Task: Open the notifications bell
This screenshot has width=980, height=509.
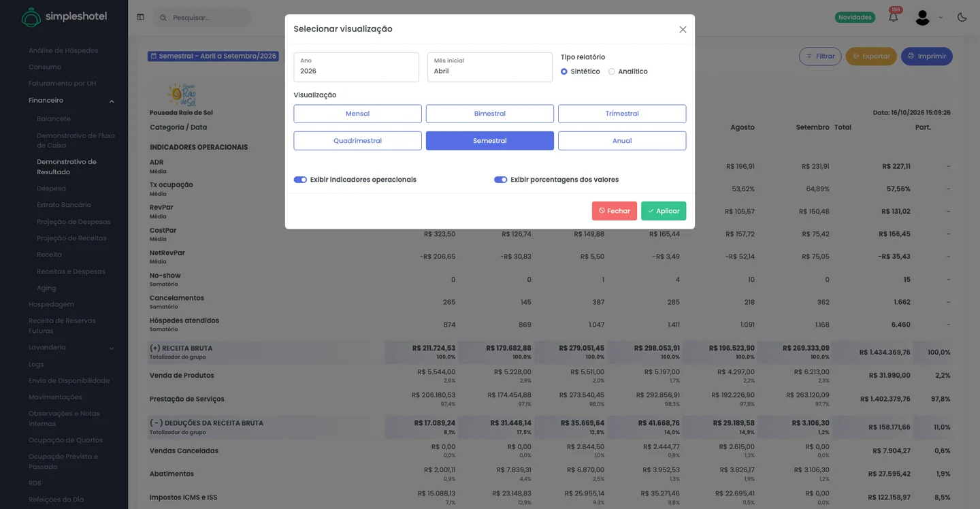Action: point(893,17)
